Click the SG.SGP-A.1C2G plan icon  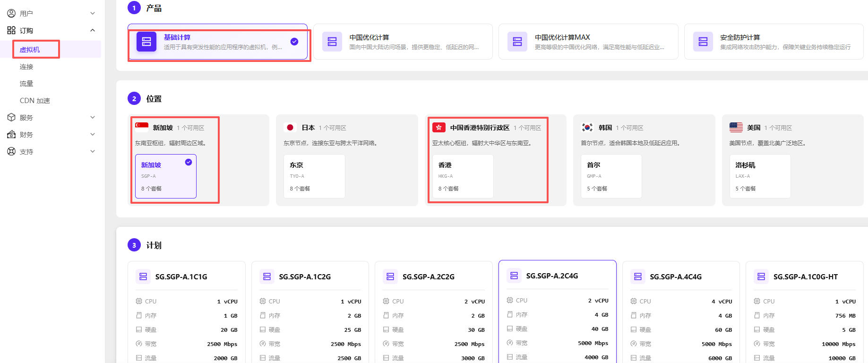pyautogui.click(x=267, y=277)
